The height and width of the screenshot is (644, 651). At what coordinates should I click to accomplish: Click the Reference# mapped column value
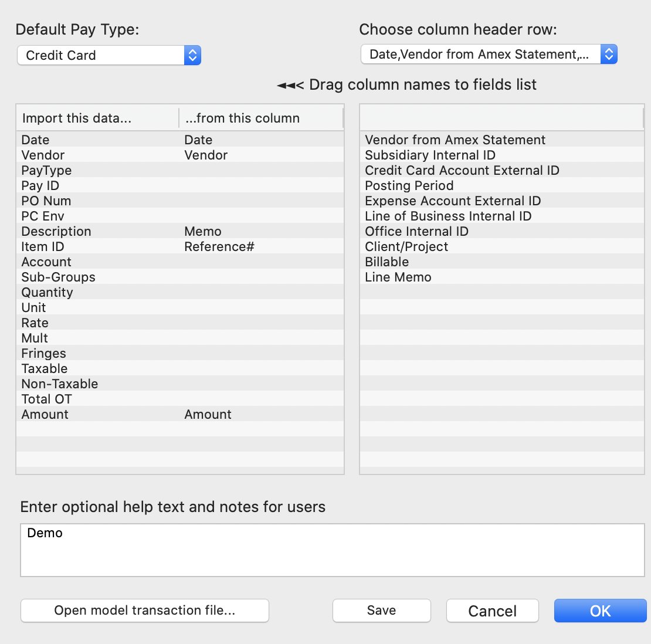(219, 247)
